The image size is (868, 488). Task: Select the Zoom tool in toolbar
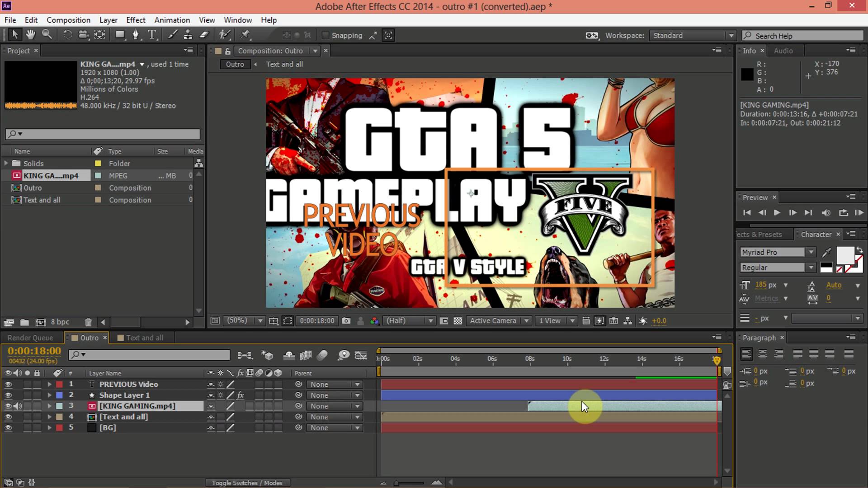47,35
